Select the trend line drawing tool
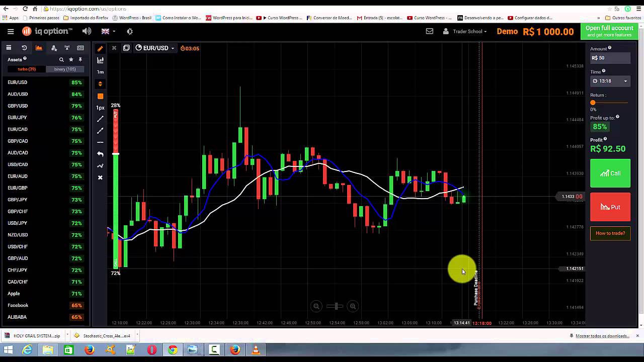 point(100,119)
